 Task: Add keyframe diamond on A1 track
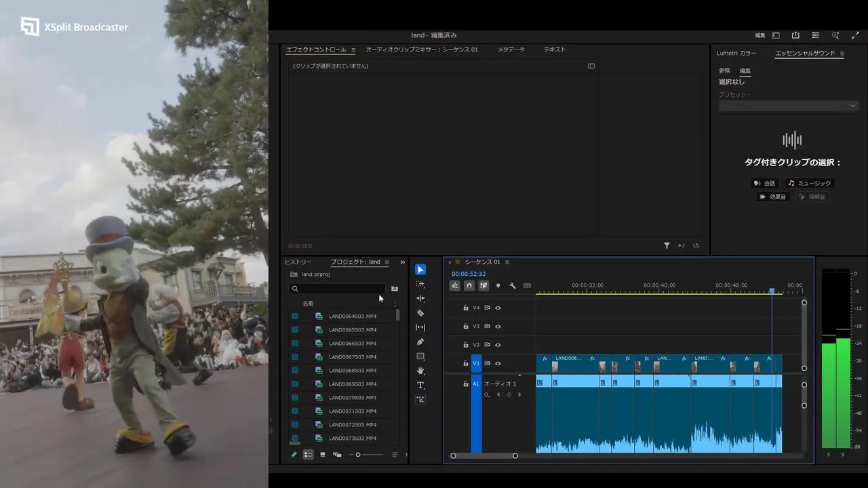(x=509, y=394)
